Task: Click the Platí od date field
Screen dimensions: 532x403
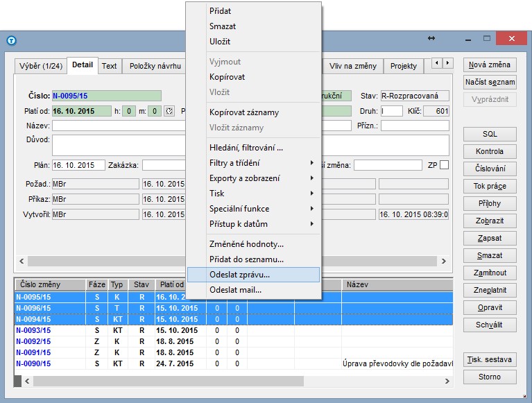Action: (x=81, y=111)
